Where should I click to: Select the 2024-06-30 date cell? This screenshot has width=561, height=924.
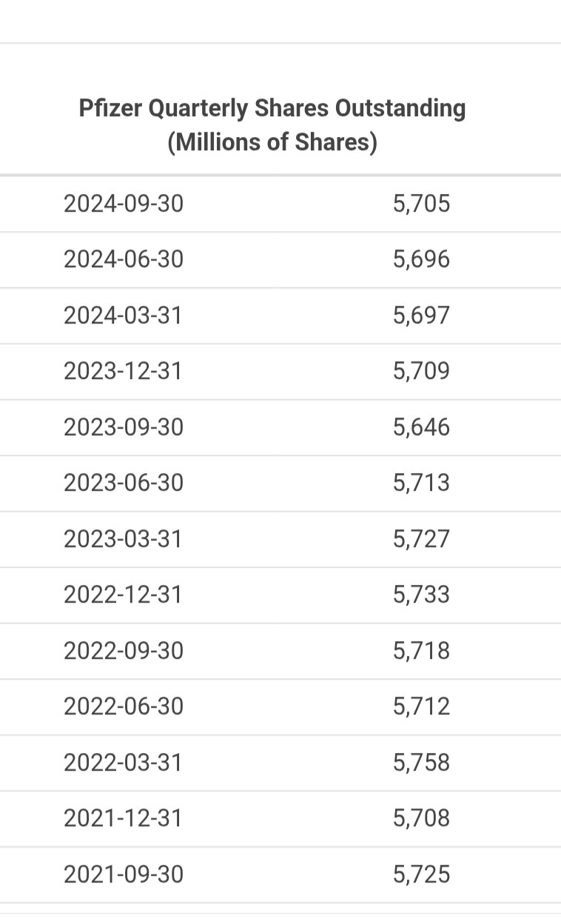pos(124,260)
